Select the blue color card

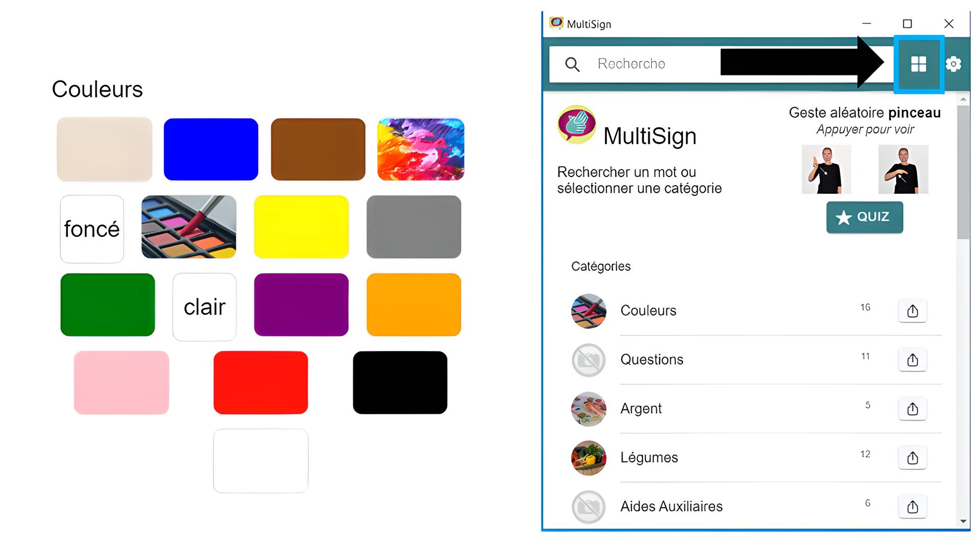tap(211, 149)
